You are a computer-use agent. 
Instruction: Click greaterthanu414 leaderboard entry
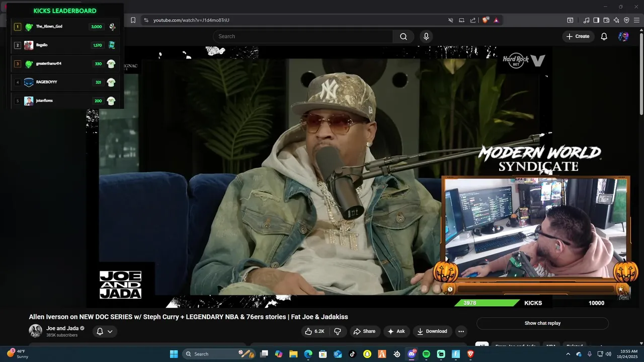(65, 64)
